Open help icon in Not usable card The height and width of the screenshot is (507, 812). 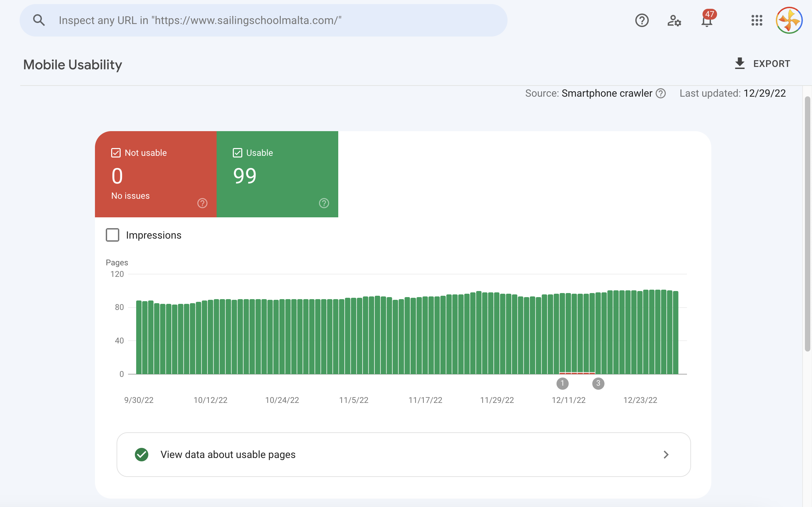pos(202,203)
